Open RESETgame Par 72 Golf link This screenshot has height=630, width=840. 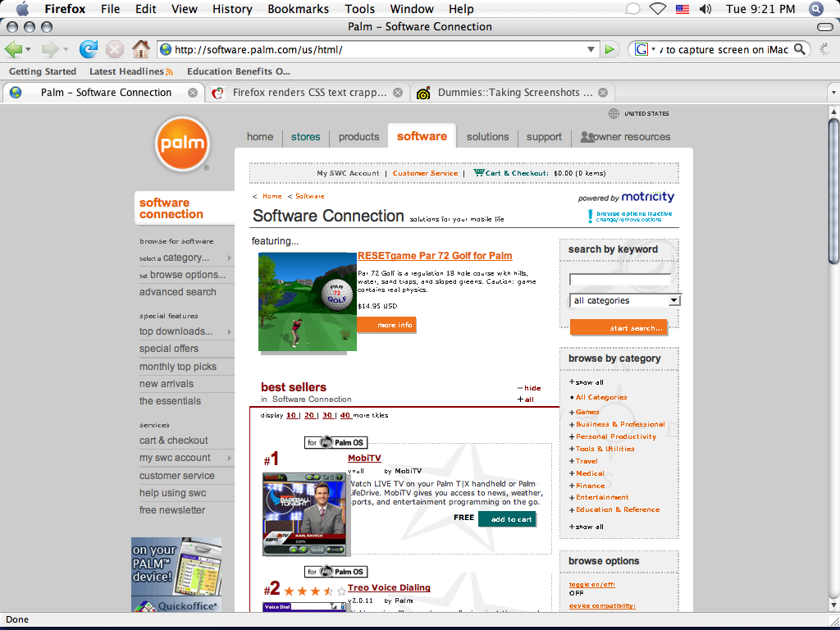[435, 256]
